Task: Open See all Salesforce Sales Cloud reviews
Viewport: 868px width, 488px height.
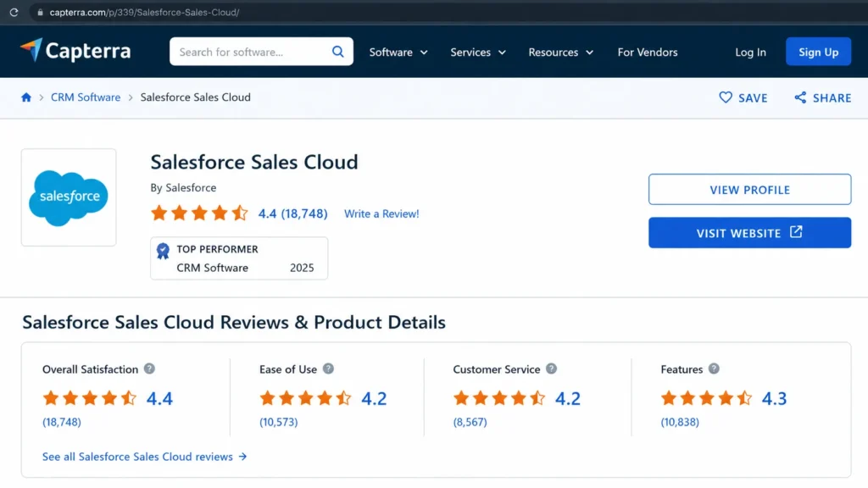Action: pyautogui.click(x=144, y=457)
